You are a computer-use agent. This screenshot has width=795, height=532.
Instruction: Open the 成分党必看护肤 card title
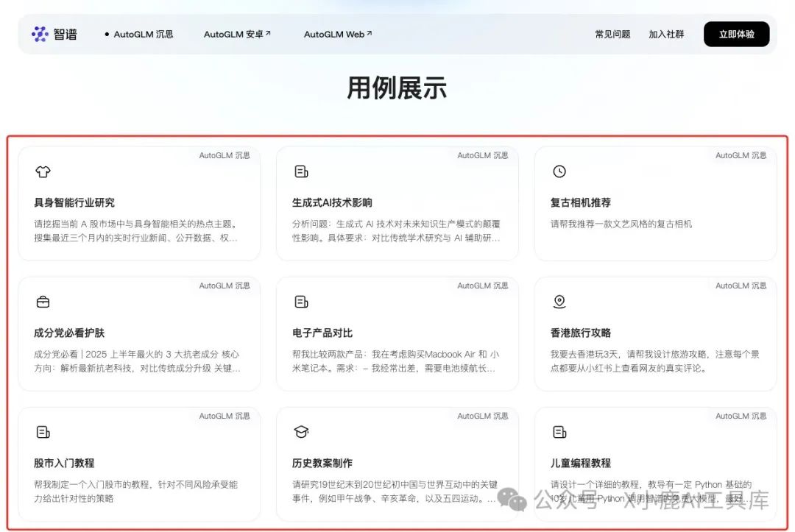pyautogui.click(x=69, y=333)
